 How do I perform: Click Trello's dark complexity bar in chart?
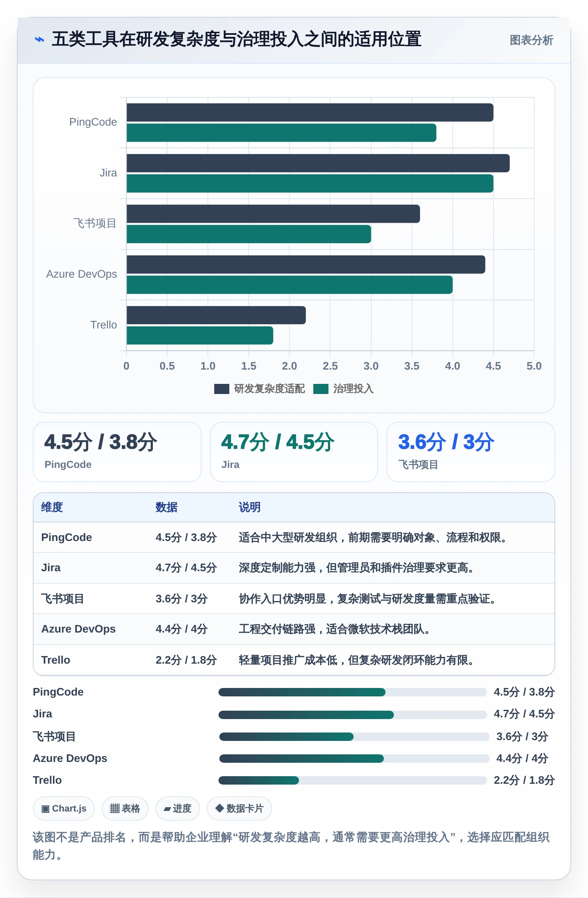click(216, 315)
